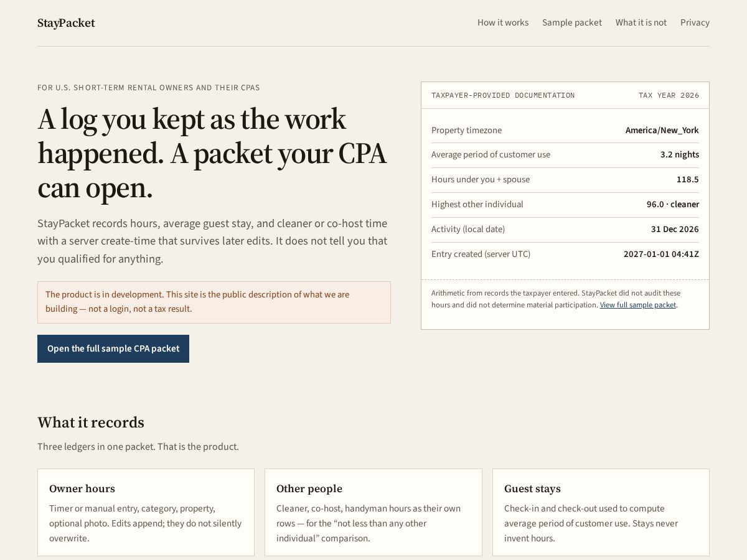Viewport: 747px width, 560px height.
Task: Click the Three ledgers in one packet text
Action: pos(138,447)
